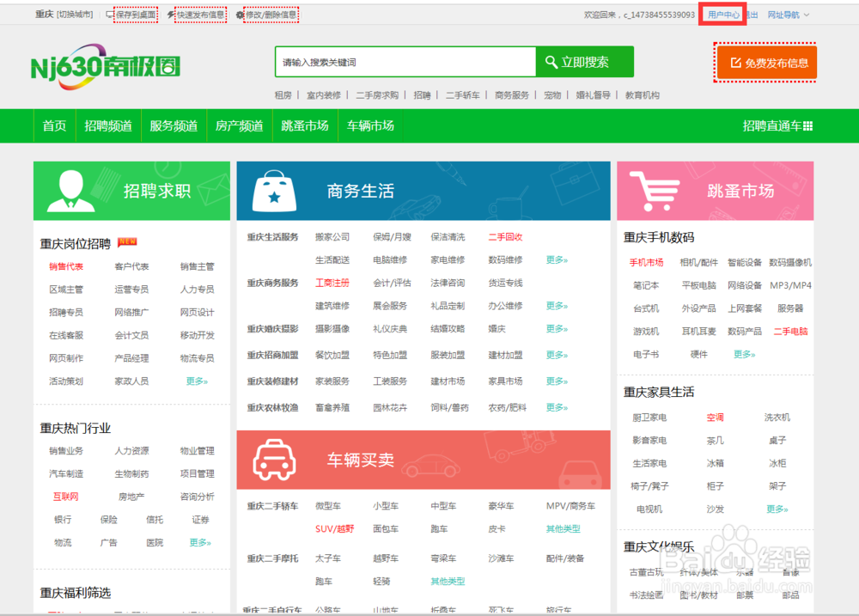Click the grid icon next to 招聘直通车
This screenshot has height=616, width=859.
(x=809, y=125)
